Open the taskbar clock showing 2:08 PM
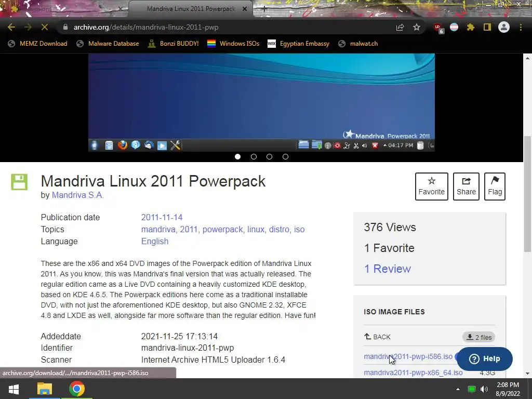This screenshot has height=399, width=532. pos(508,389)
